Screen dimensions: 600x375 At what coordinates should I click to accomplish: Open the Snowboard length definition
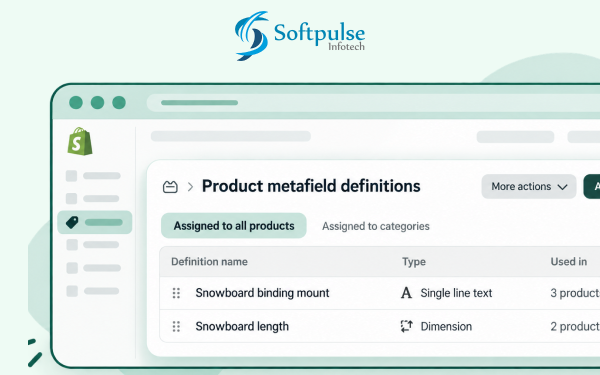[242, 326]
